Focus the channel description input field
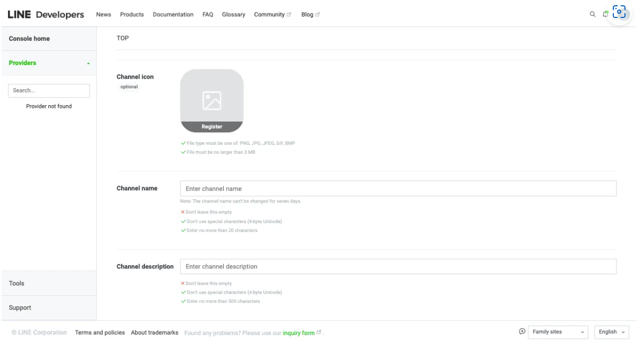Viewport: 644px width, 353px height. coord(398,266)
